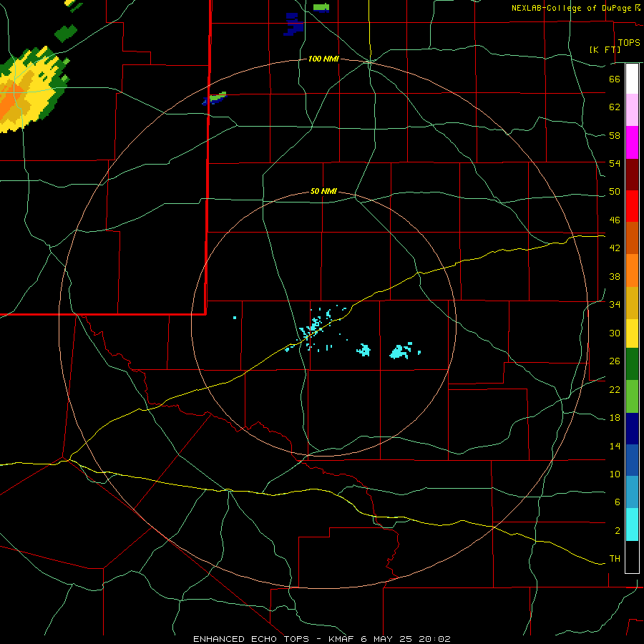Click the black TH legend swatch
Image resolution: width=644 pixels, height=644 pixels.
pos(632,557)
